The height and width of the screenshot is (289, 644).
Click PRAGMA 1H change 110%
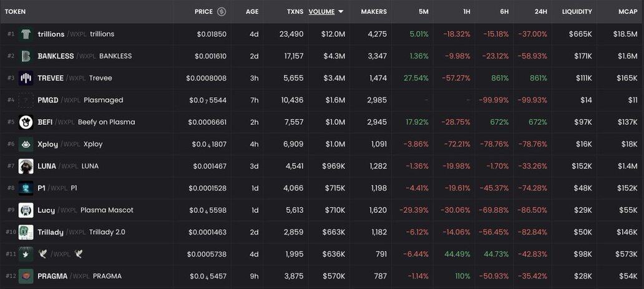(x=462, y=276)
